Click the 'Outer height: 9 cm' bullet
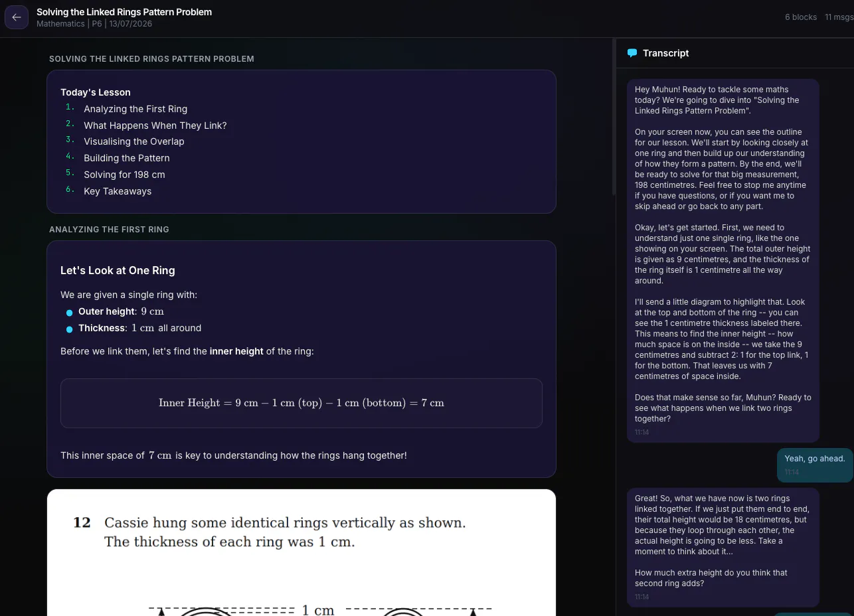854x616 pixels. point(120,311)
